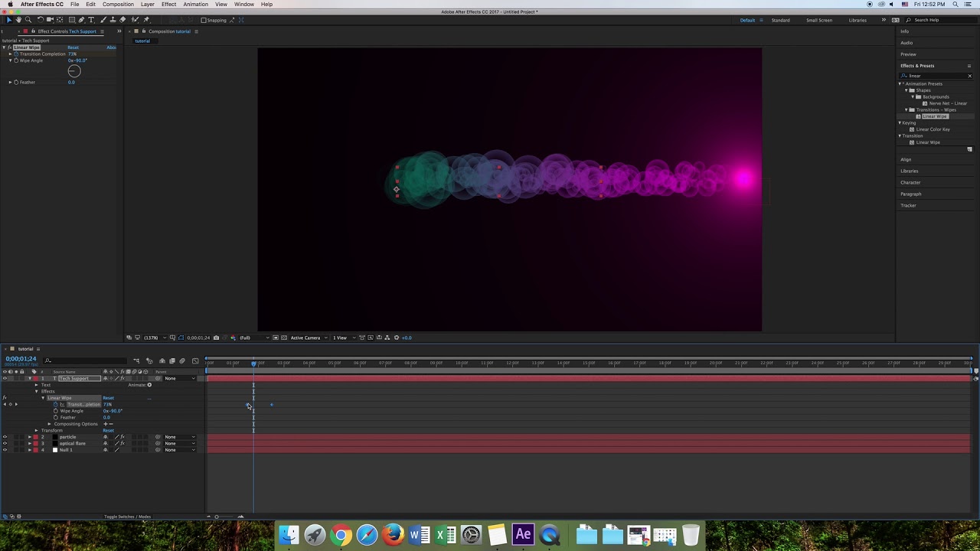Open the Composition menu

pyautogui.click(x=118, y=5)
